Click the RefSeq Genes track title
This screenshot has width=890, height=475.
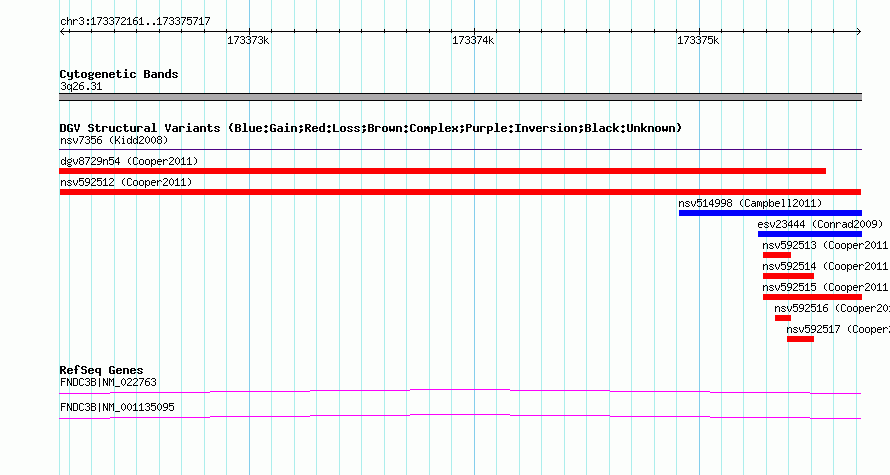[102, 370]
